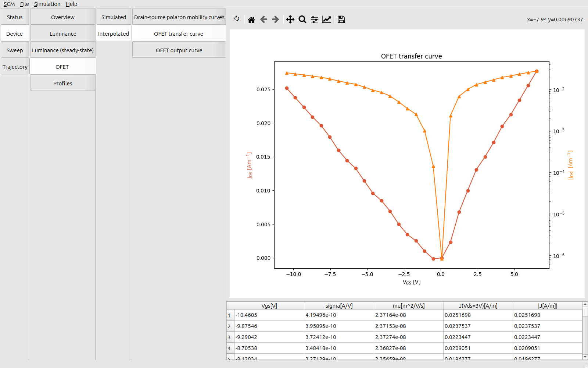Open Configure subplots sliders icon
The width and height of the screenshot is (588, 368).
click(x=315, y=20)
